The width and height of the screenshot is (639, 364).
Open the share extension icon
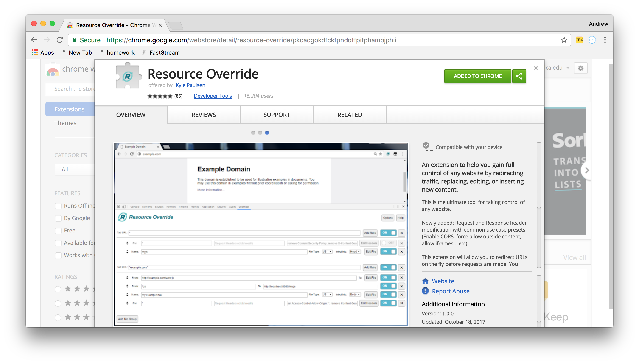[519, 76]
